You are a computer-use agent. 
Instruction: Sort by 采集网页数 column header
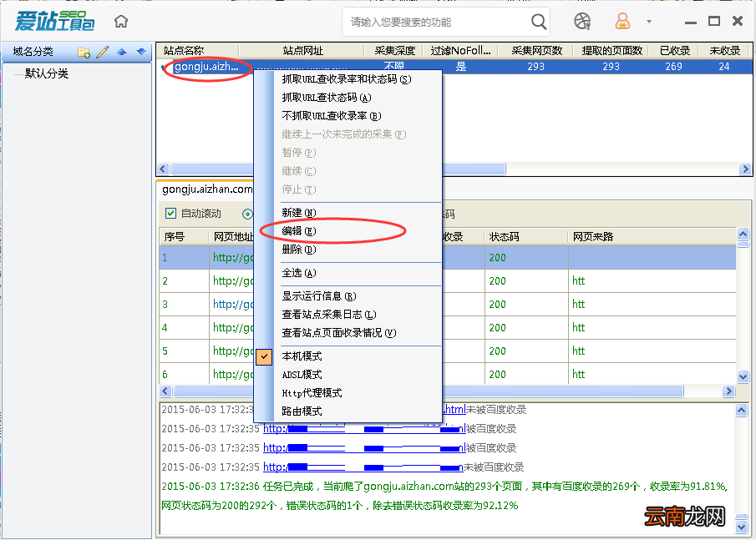click(x=536, y=51)
